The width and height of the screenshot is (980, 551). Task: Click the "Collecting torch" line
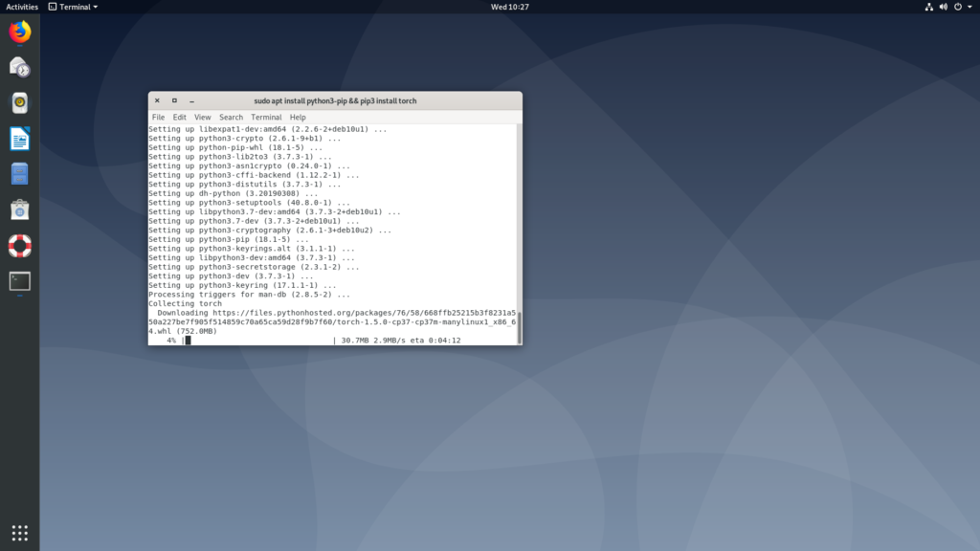pos(185,303)
